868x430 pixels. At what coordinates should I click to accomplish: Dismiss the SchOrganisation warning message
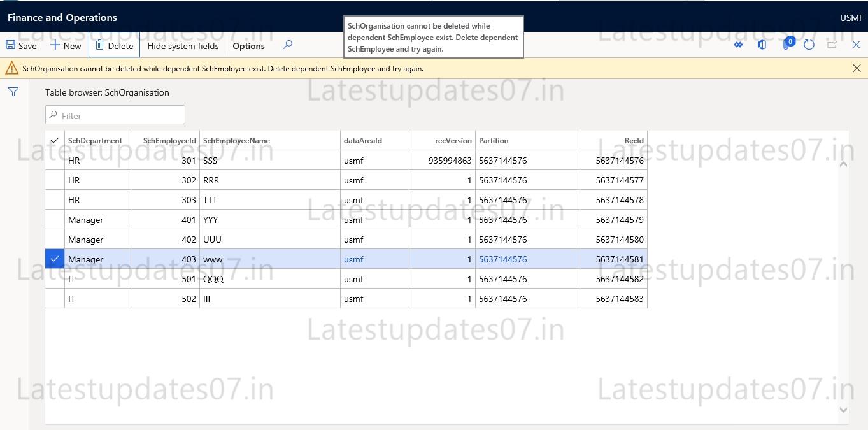click(857, 68)
